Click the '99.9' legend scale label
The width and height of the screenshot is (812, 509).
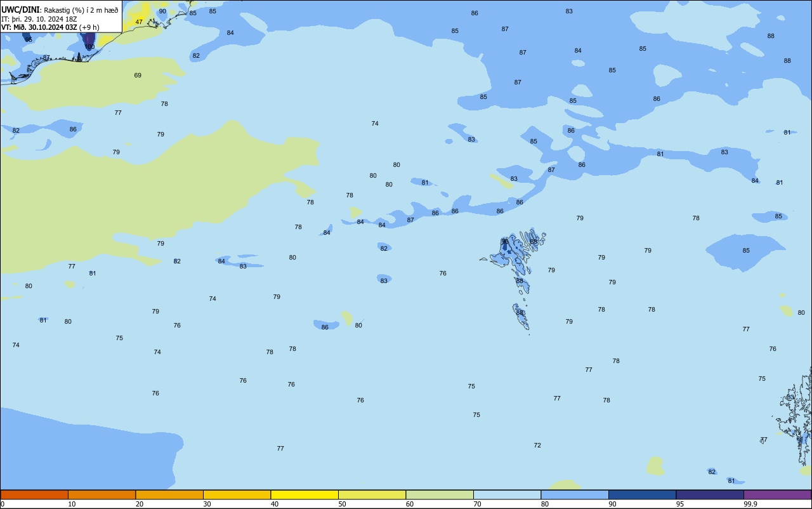click(750, 504)
